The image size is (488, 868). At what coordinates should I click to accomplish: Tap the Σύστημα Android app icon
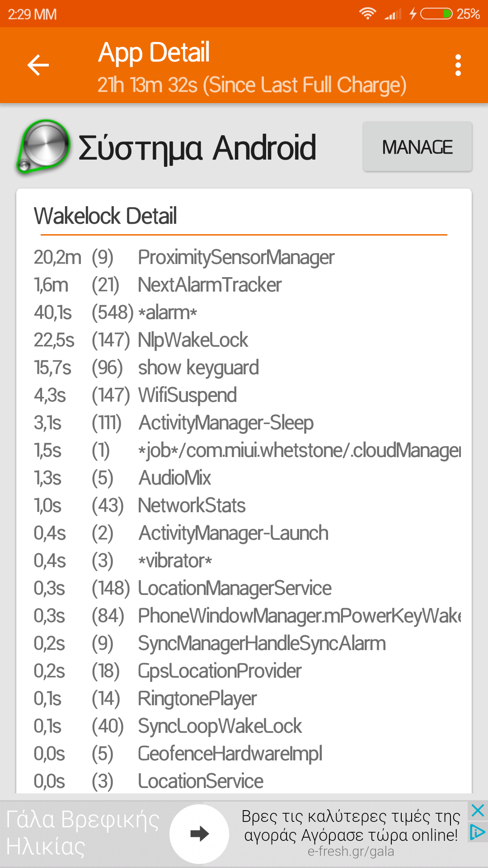click(44, 147)
